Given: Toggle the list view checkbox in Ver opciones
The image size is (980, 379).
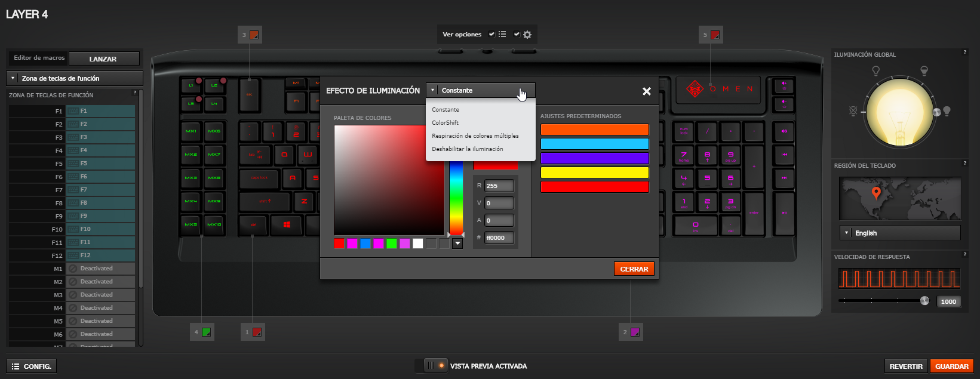Looking at the screenshot, I should pos(491,35).
